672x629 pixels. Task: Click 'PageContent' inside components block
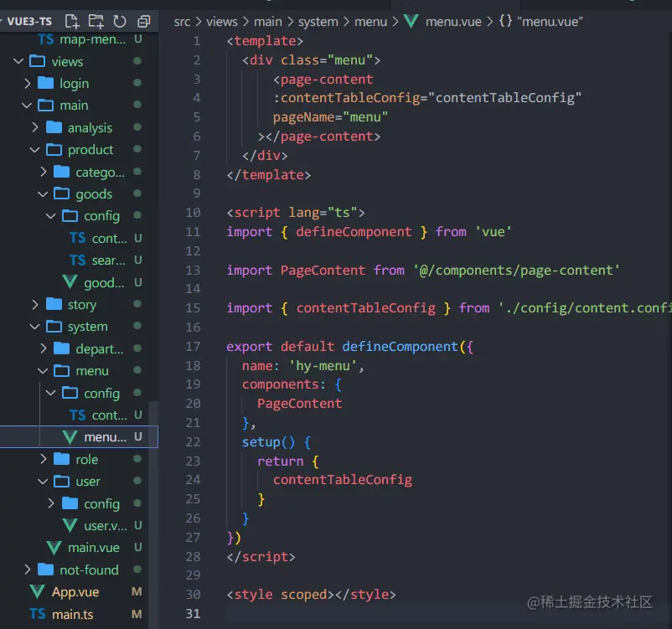(300, 403)
